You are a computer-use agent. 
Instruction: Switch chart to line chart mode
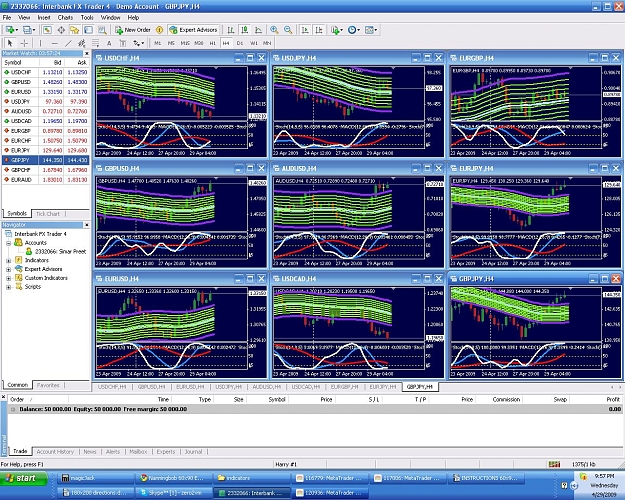[258, 30]
